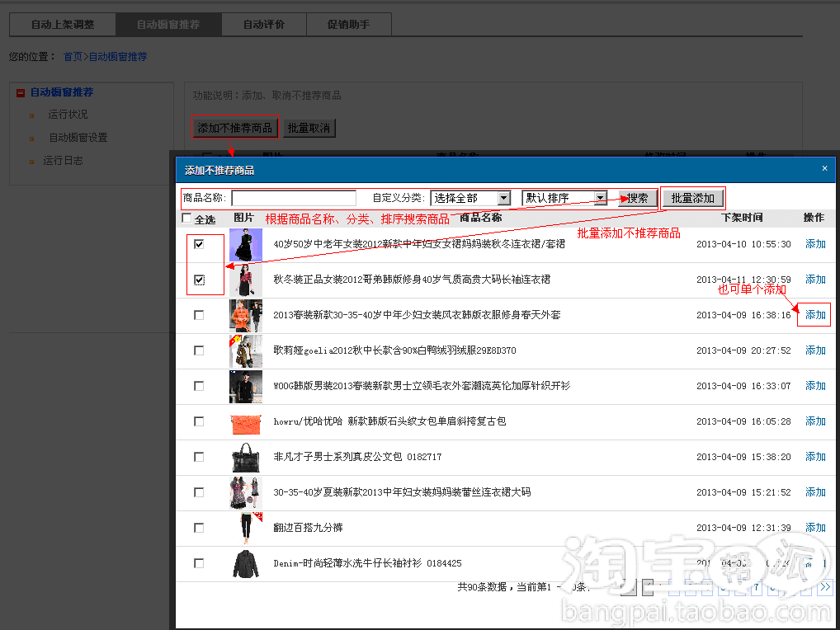Open the 选择全部 category dropdown
This screenshot has width=840, height=630.
tap(470, 198)
